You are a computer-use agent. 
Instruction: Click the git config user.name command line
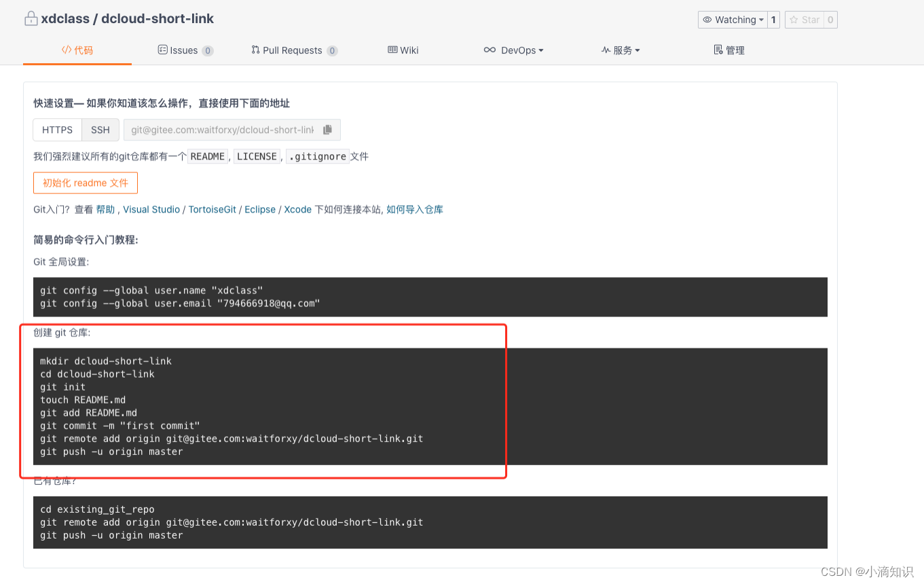(x=151, y=291)
